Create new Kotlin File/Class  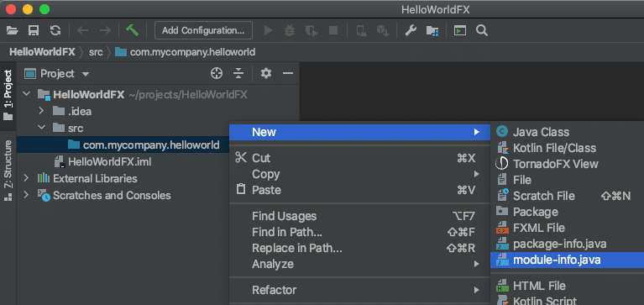(568, 148)
